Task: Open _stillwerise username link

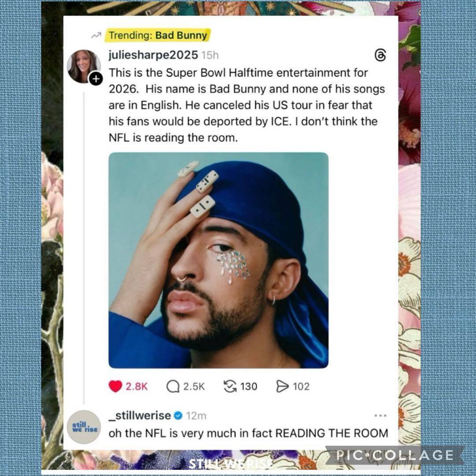Action: tap(140, 415)
